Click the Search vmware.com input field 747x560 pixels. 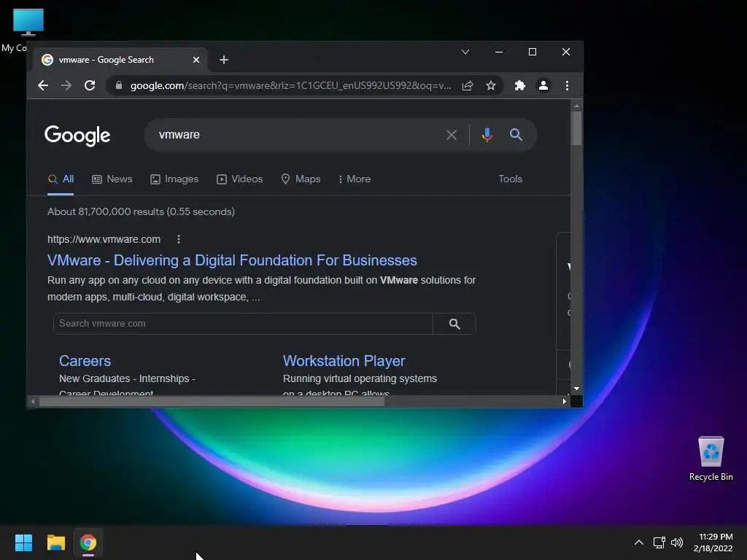pos(243,324)
